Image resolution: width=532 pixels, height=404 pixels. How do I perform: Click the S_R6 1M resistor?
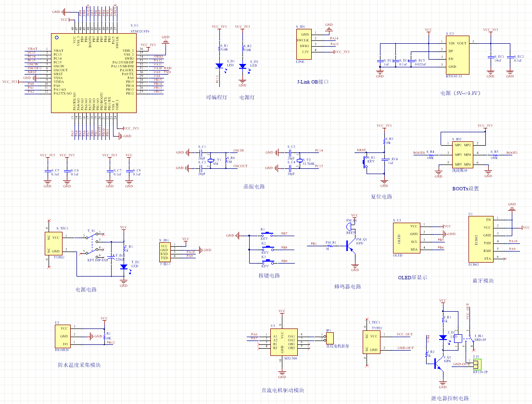pyautogui.click(x=226, y=160)
